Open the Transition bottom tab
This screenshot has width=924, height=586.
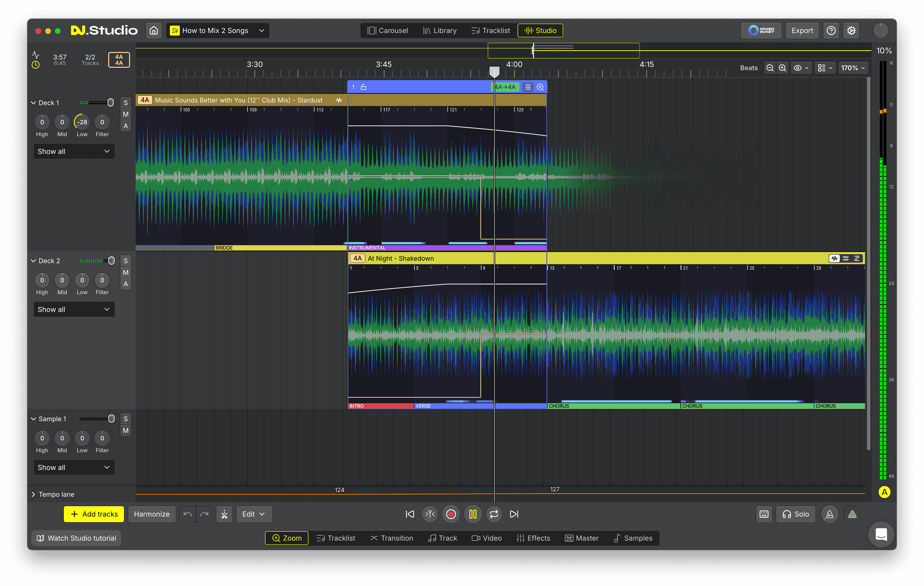click(392, 538)
